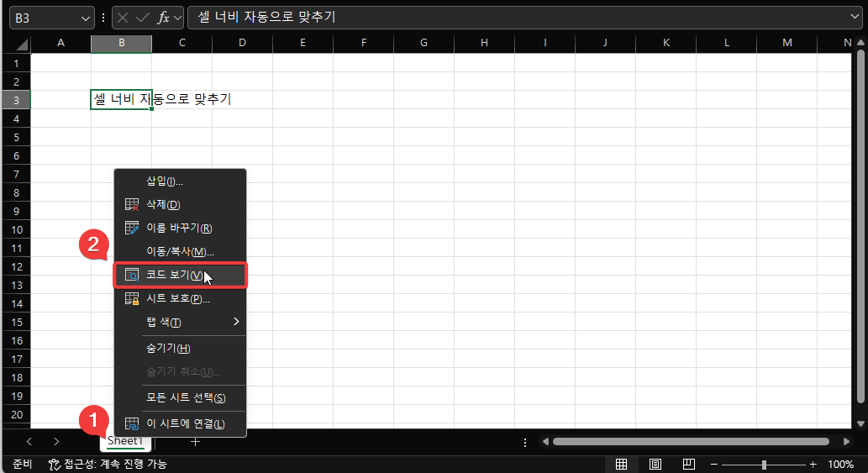This screenshot has width=868, height=473.
Task: Click accessibility status 접근성: 계속 진행 가능
Action: click(108, 464)
